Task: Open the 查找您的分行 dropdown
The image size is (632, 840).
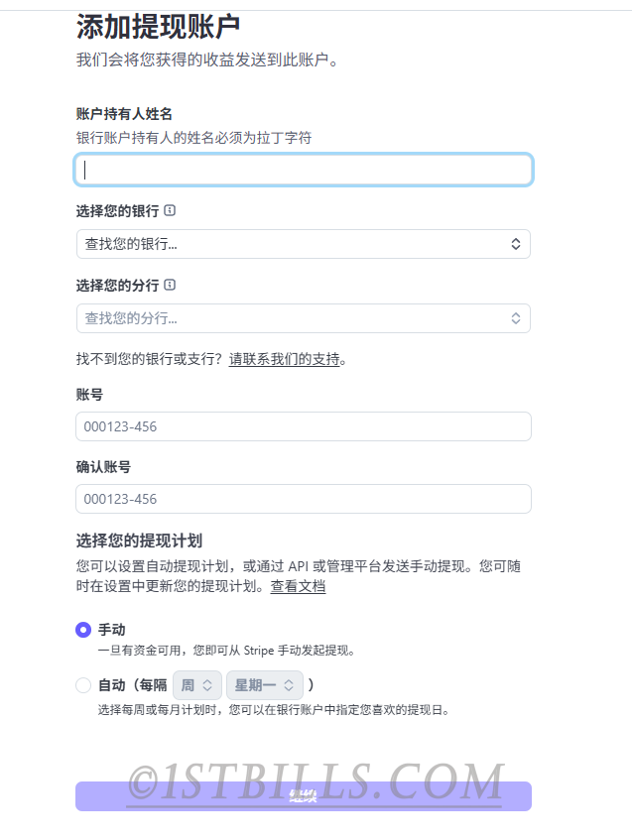Action: (303, 318)
